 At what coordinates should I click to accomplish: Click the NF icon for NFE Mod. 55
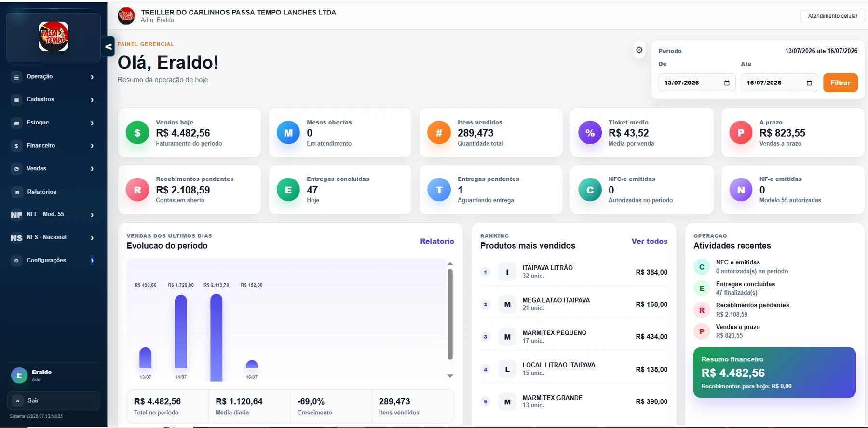(16, 215)
